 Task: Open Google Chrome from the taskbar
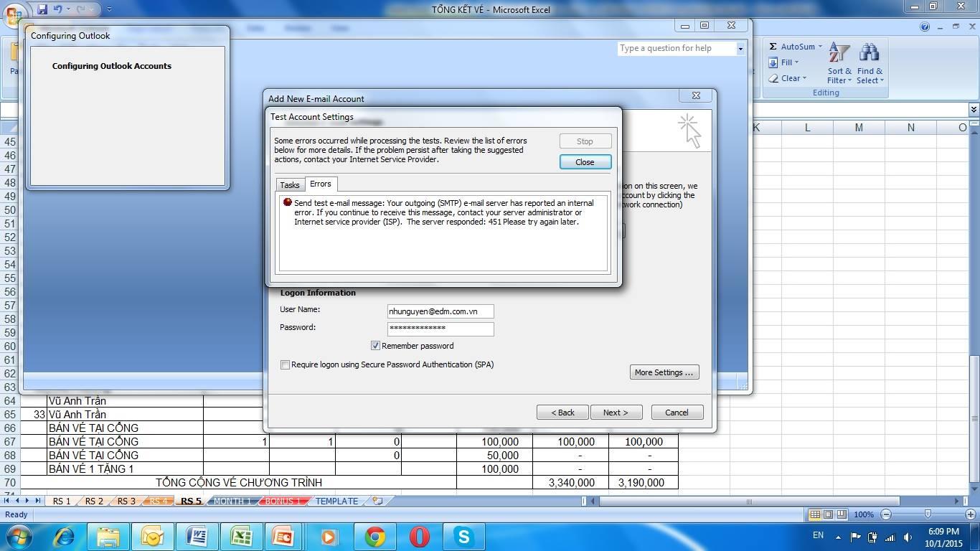[x=374, y=537]
